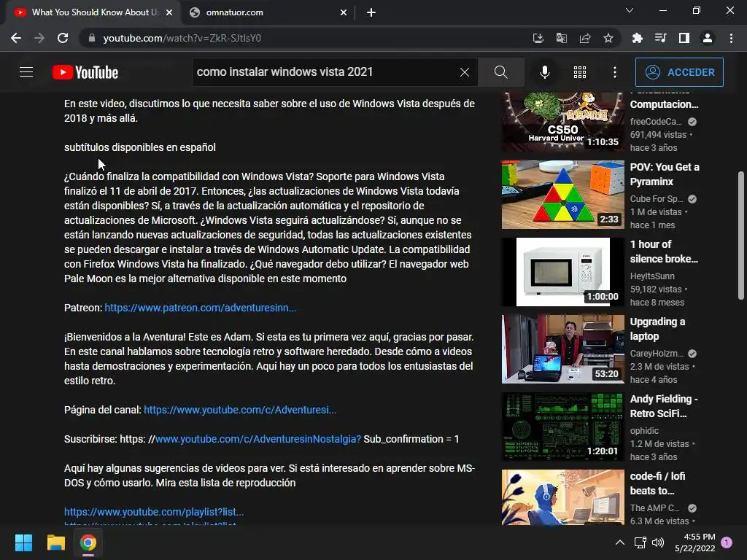Go to the YouTube home logo
747x560 pixels.
[85, 72]
